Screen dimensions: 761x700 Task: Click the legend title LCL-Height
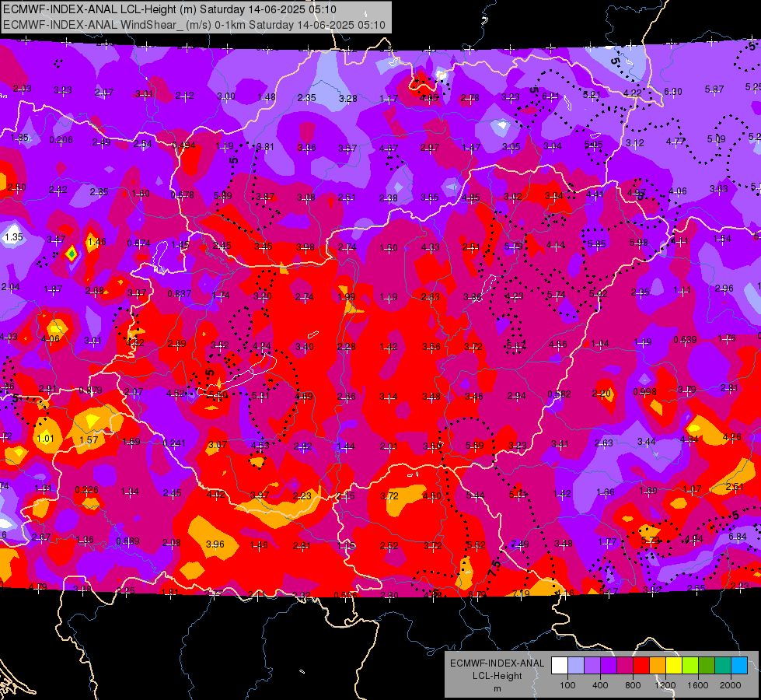497,676
